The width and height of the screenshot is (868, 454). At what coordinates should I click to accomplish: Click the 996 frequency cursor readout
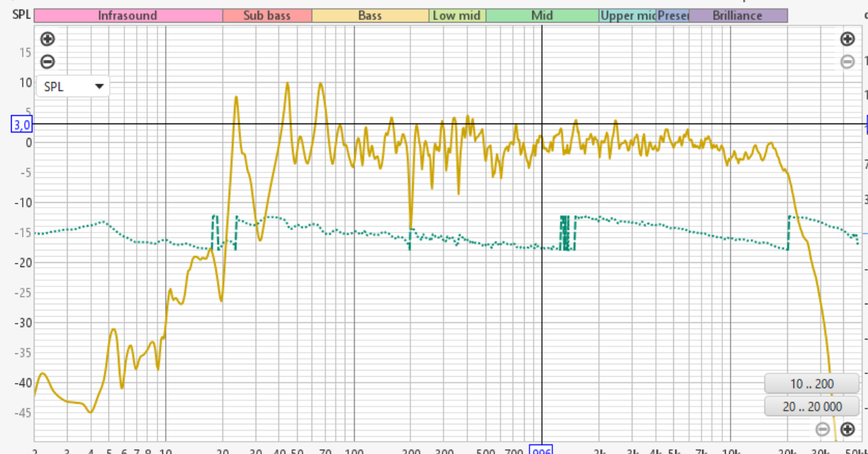coord(541,450)
